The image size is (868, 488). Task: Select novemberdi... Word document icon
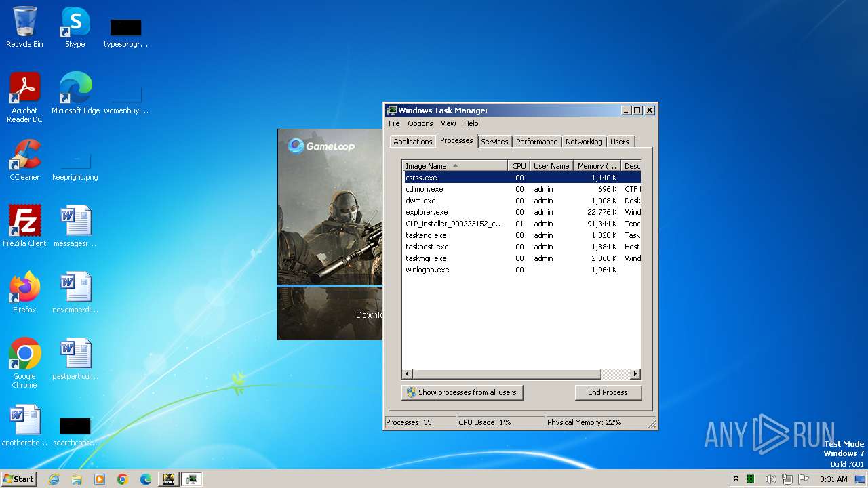(75, 292)
